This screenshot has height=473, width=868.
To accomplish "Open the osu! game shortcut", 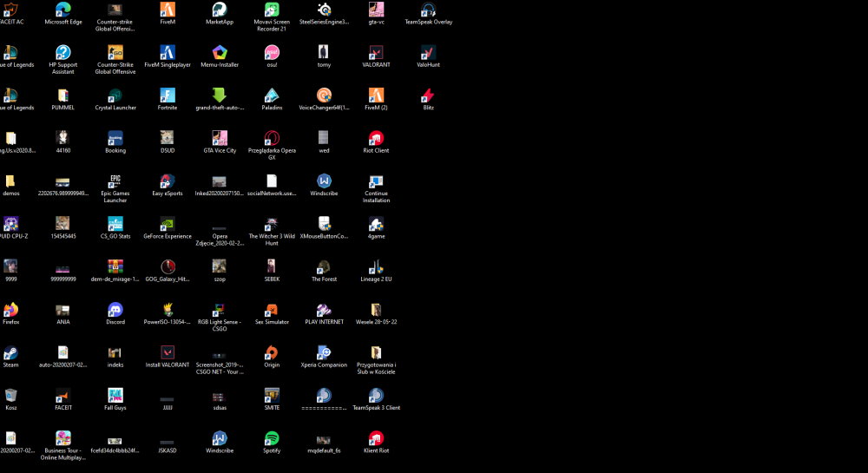I will point(271,52).
